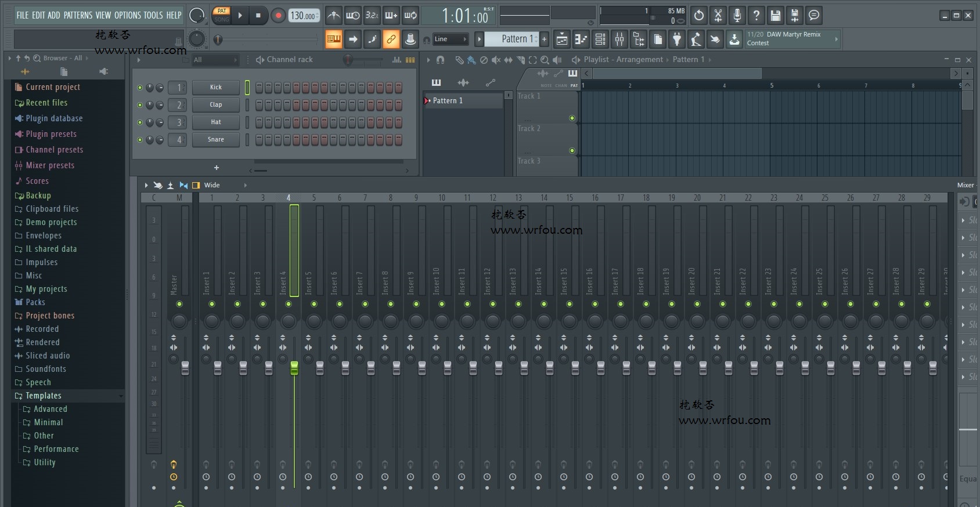
Task: Open the Playlist view button
Action: click(x=562, y=39)
